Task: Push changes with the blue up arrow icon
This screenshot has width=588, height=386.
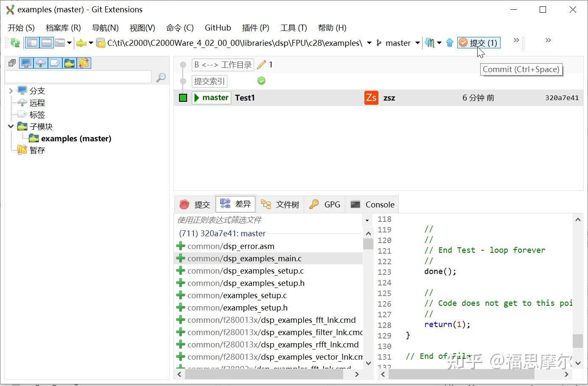Action: coord(449,42)
